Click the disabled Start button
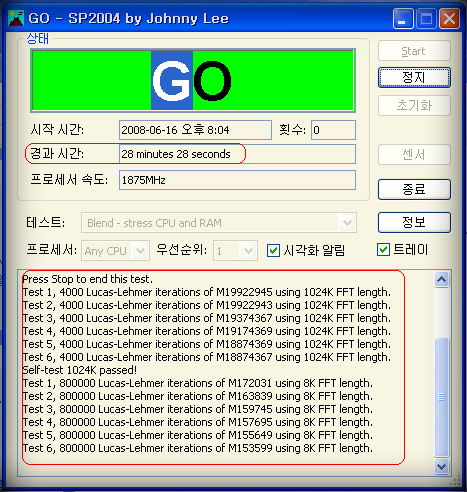467x492 pixels. pos(414,51)
